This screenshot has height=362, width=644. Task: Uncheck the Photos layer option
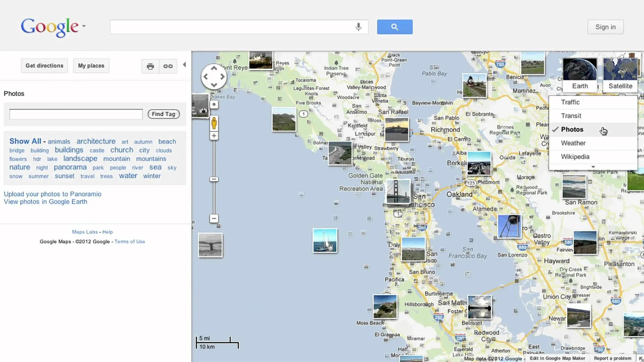click(x=572, y=129)
